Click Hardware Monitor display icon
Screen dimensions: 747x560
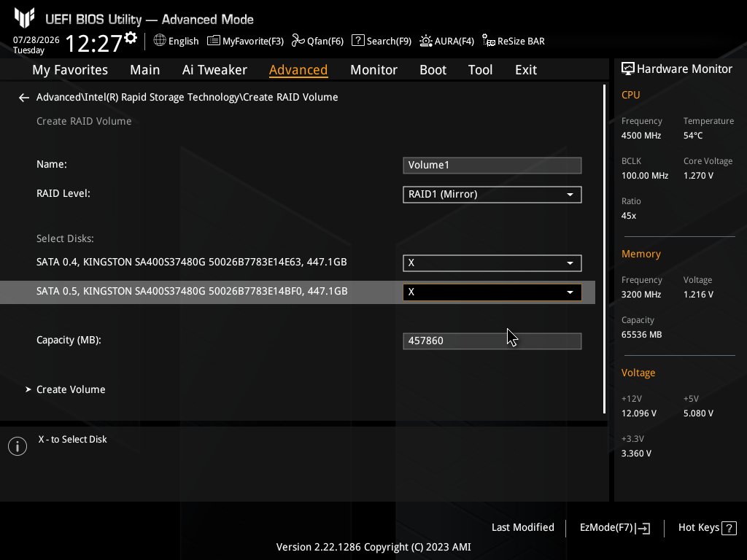[628, 69]
